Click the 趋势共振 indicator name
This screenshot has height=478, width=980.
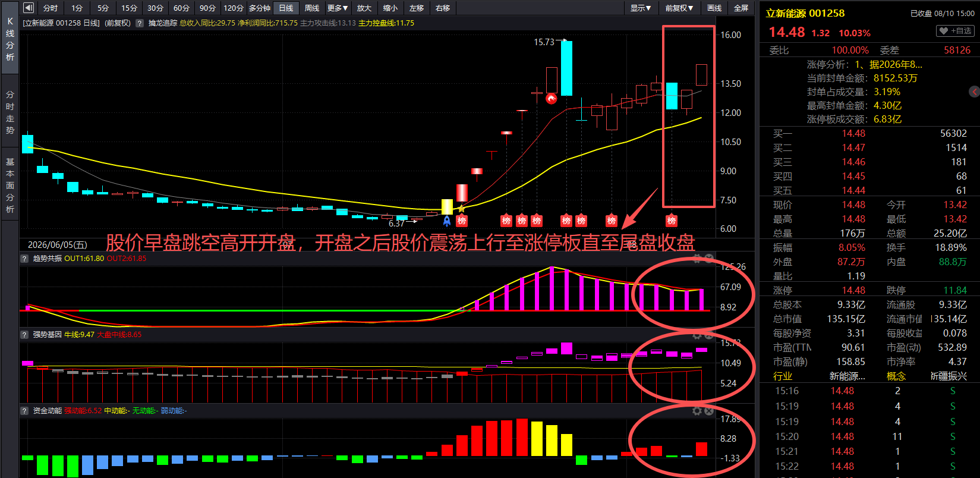click(47, 259)
